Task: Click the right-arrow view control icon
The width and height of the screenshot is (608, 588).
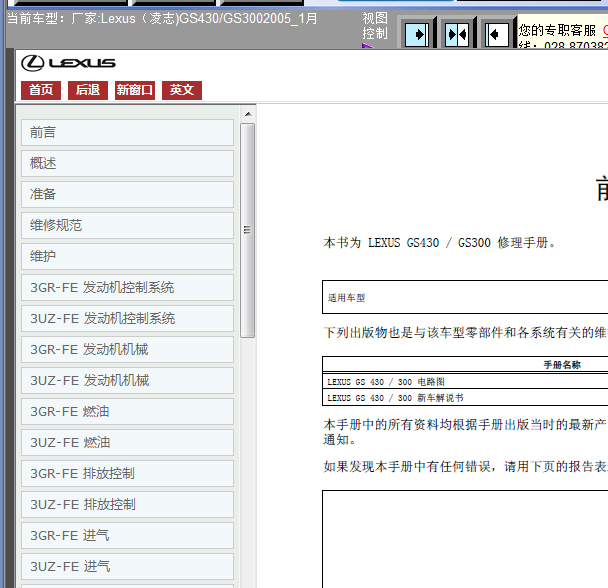Action: (x=417, y=35)
